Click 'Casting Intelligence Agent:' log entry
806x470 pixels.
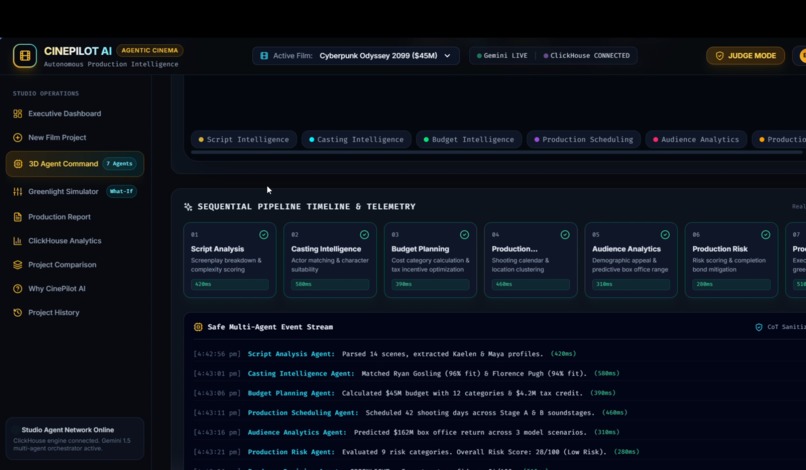point(301,373)
